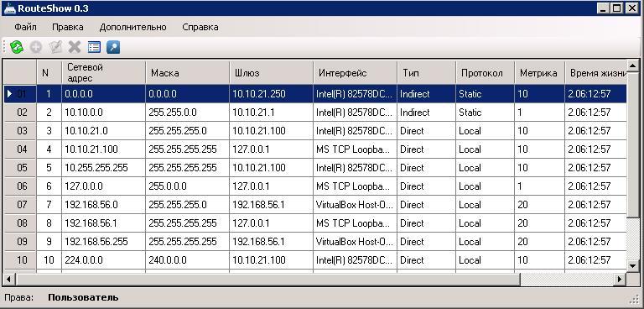Click network address 10.10.21.0 cell
The image size is (644, 309).
click(103, 131)
